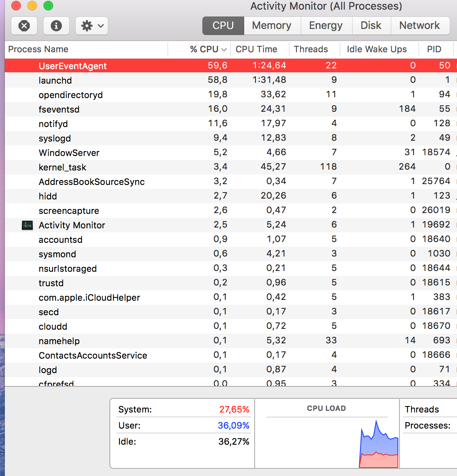Screen dimensions: 457x476
Task: Select the sysmond process
Action: click(231, 254)
